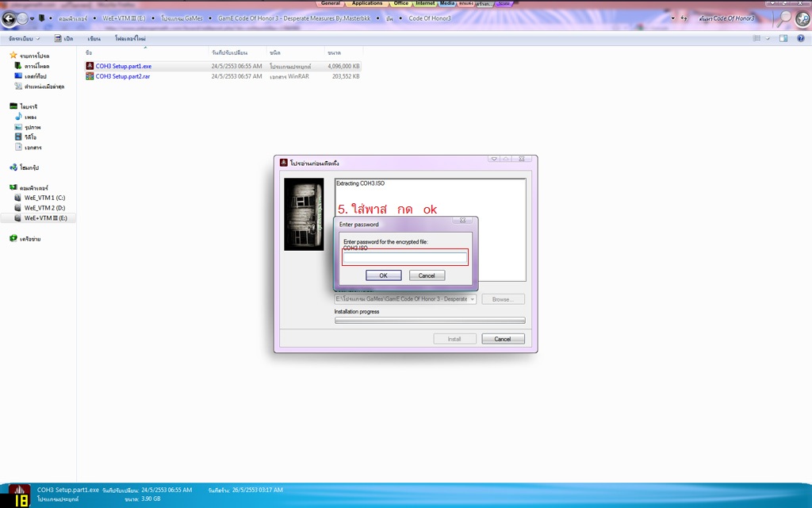Refresh the folder using address bar refresh icon
812x508 pixels.
click(x=684, y=18)
